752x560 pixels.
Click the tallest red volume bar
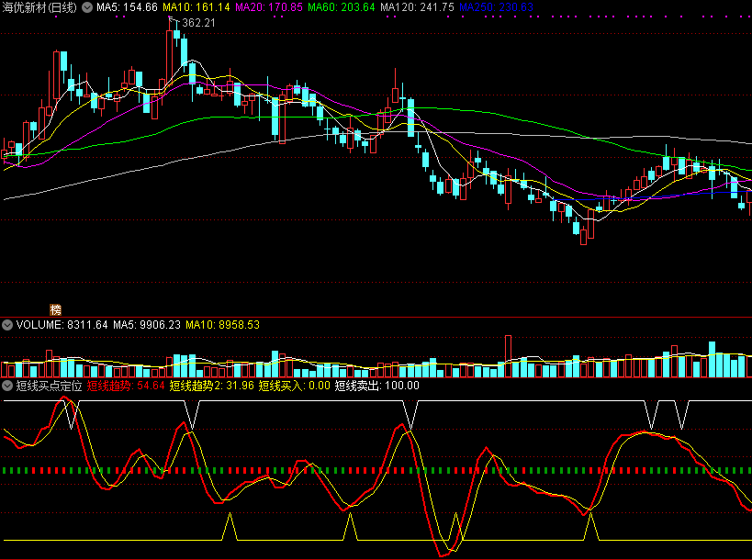click(x=508, y=356)
